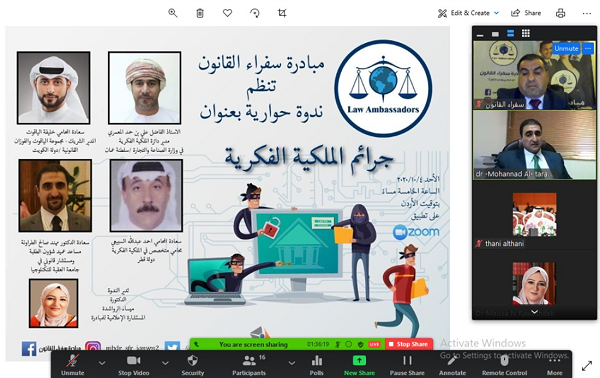This screenshot has width=600, height=378.
Task: Select dr Mohannad Al-tara video tile
Action: coord(534,145)
